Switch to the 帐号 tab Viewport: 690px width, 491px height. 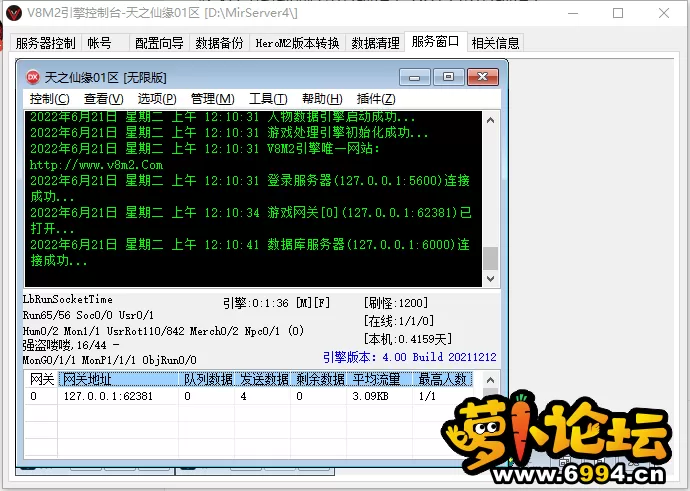click(x=105, y=43)
